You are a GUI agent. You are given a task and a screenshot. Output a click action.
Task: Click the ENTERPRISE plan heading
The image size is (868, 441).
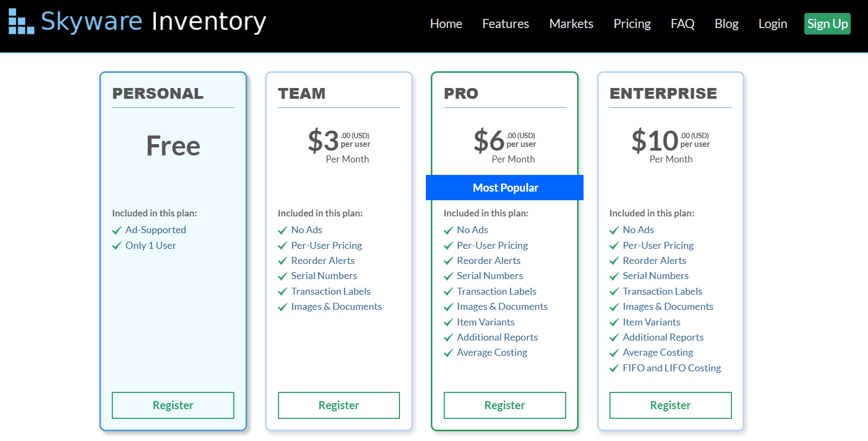663,93
